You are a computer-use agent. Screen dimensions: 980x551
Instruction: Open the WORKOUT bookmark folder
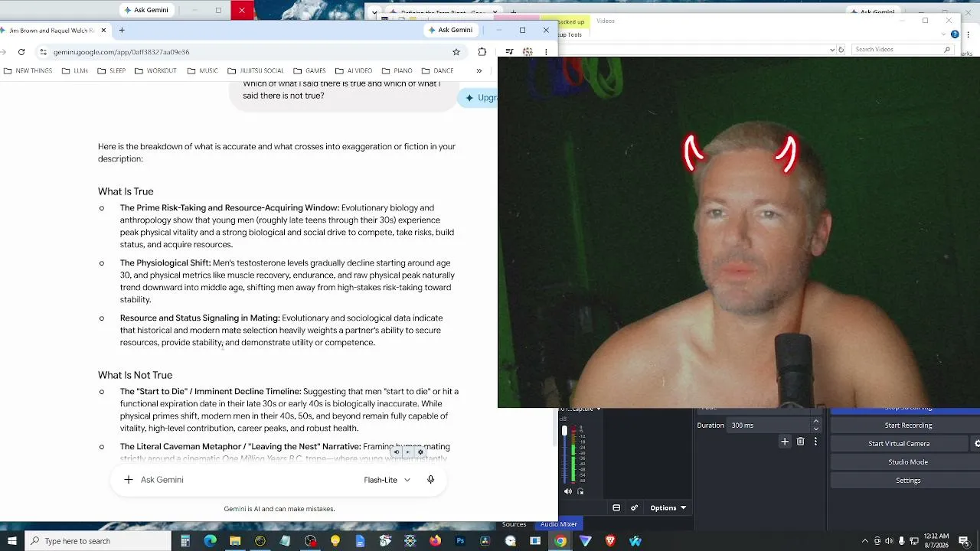(x=155, y=71)
